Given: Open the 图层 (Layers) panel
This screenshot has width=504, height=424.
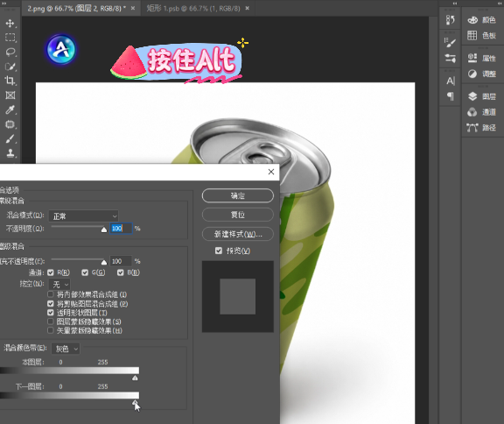Looking at the screenshot, I should [x=481, y=96].
